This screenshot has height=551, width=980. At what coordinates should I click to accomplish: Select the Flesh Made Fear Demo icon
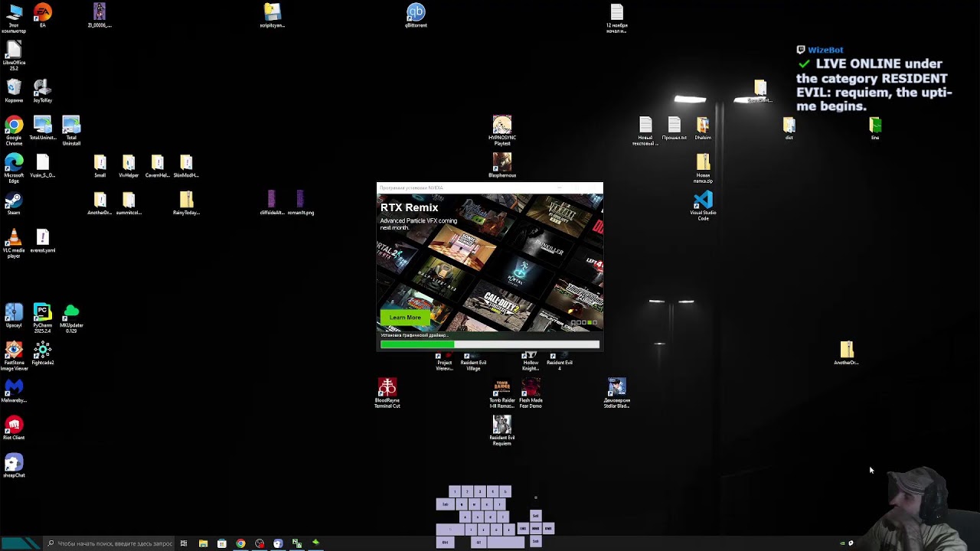[x=531, y=393]
